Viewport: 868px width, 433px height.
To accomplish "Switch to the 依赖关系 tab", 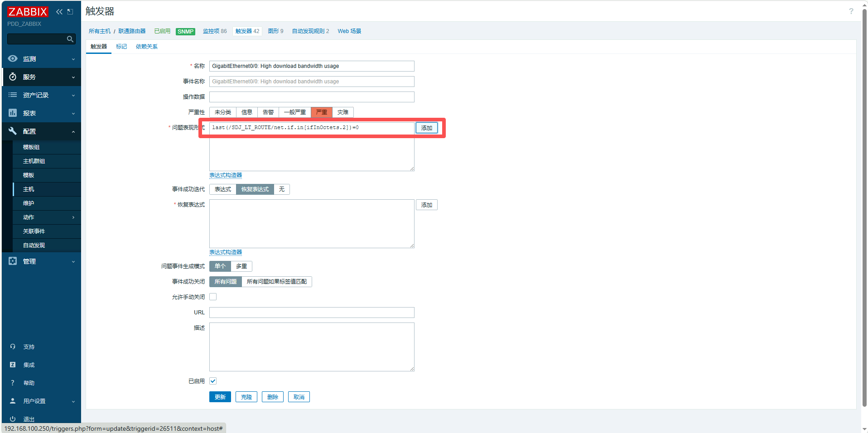I will click(x=147, y=47).
